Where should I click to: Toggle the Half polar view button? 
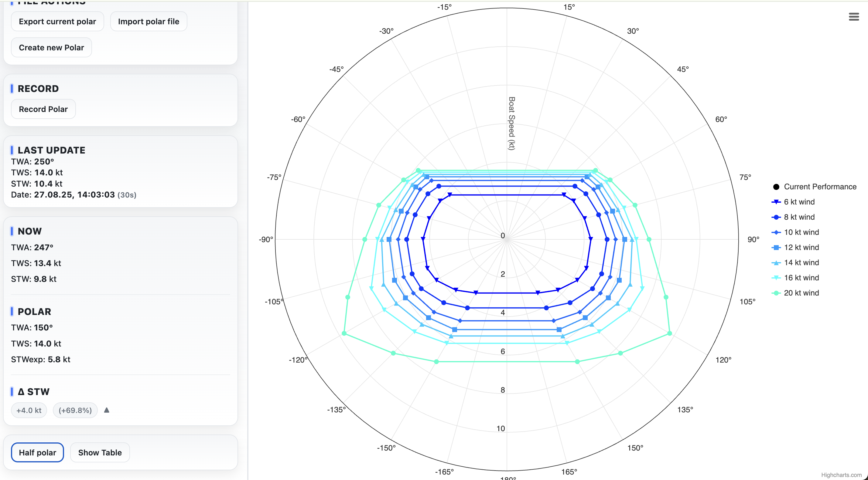[x=37, y=452]
